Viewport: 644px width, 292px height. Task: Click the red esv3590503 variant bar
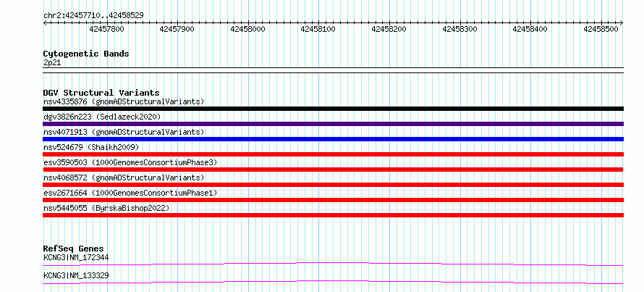tap(333, 170)
